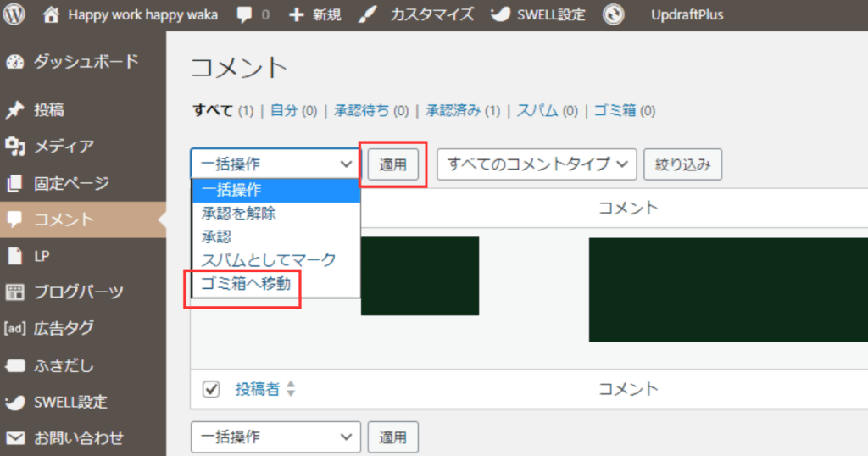Go to 固定ページ in sidebar

coord(71,182)
